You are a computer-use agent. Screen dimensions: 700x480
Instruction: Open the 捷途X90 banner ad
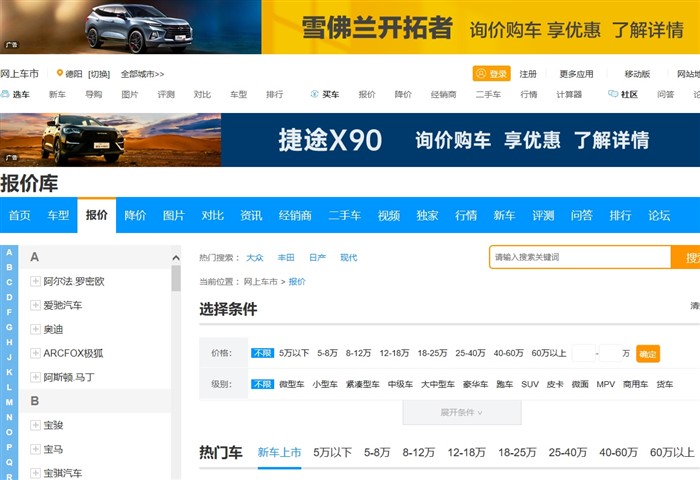tap(350, 140)
